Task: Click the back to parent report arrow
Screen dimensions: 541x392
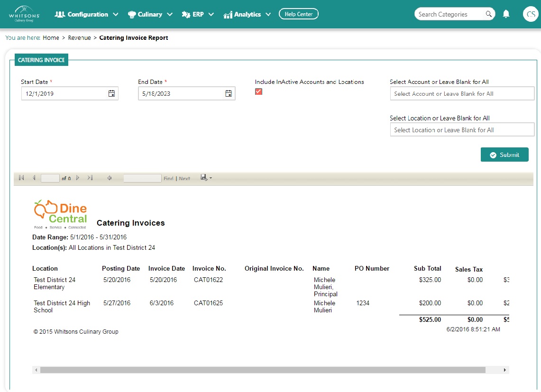Action: click(x=110, y=178)
